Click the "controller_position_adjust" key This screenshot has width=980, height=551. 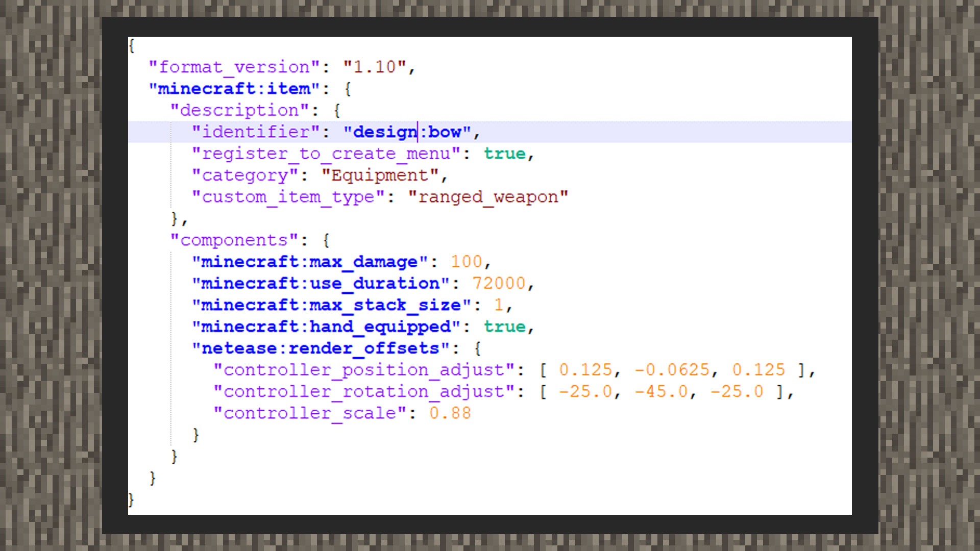point(363,370)
